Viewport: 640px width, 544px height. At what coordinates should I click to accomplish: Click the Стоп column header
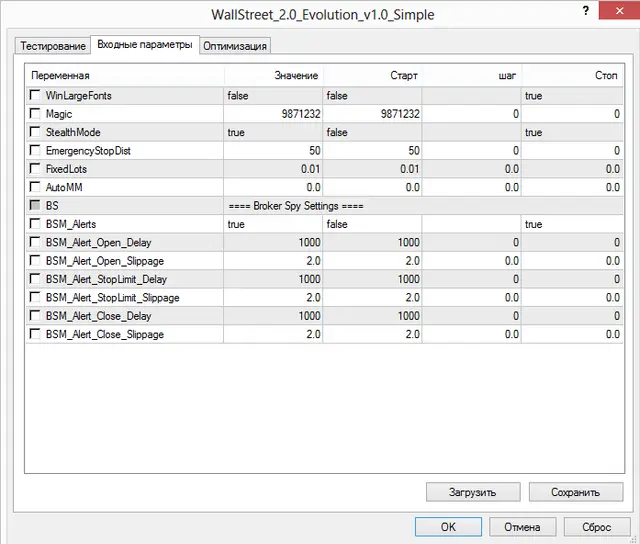point(572,75)
